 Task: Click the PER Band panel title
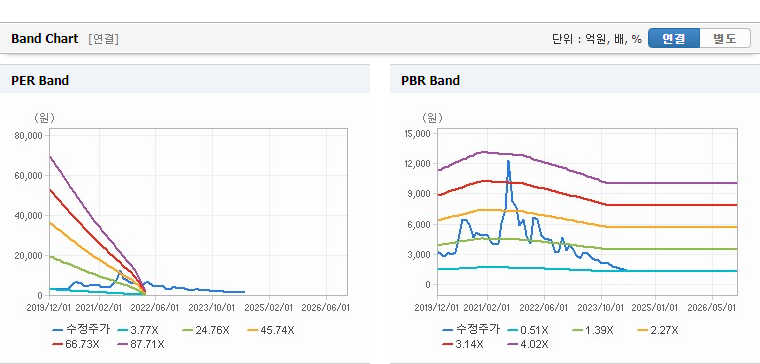point(40,80)
